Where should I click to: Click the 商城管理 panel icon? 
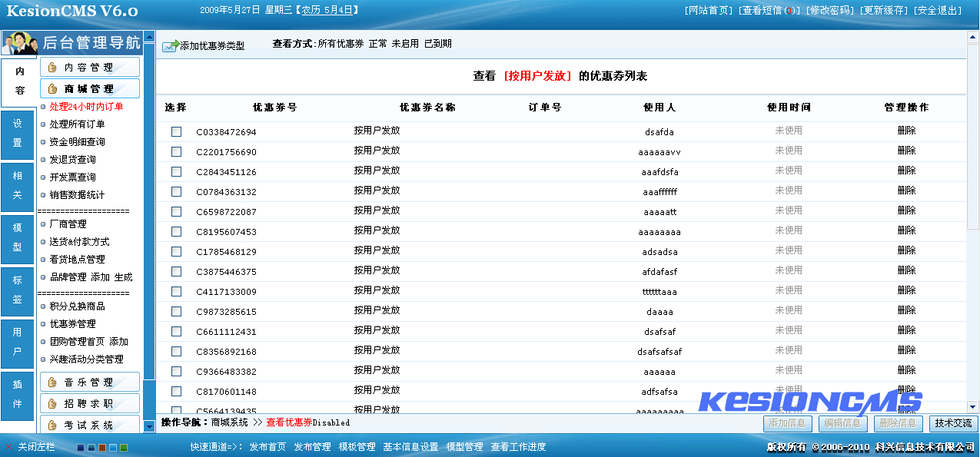(x=51, y=88)
